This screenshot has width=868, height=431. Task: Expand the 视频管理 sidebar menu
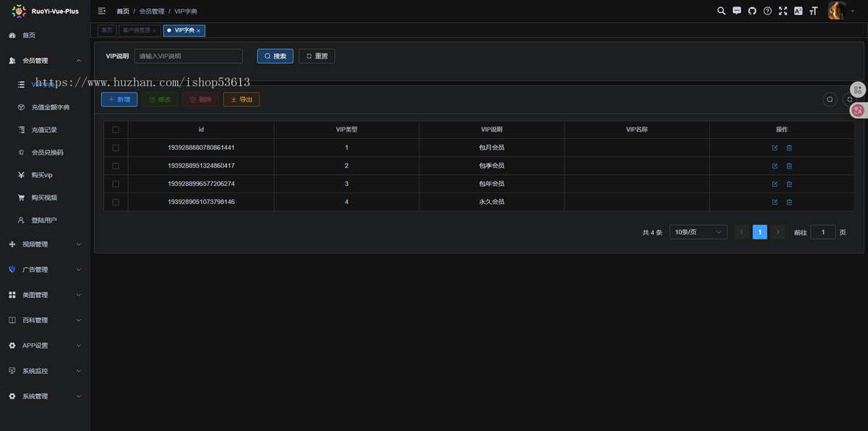[x=45, y=244]
